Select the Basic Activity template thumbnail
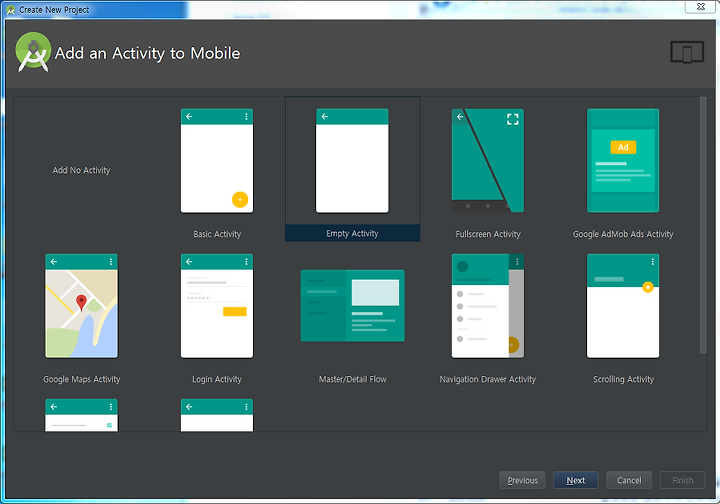The width and height of the screenshot is (720, 504). [x=217, y=161]
